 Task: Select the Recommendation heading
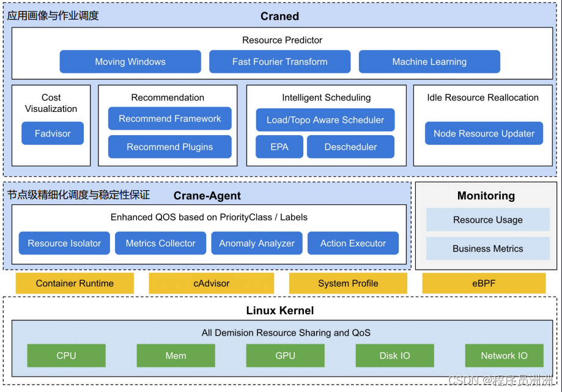pos(168,97)
